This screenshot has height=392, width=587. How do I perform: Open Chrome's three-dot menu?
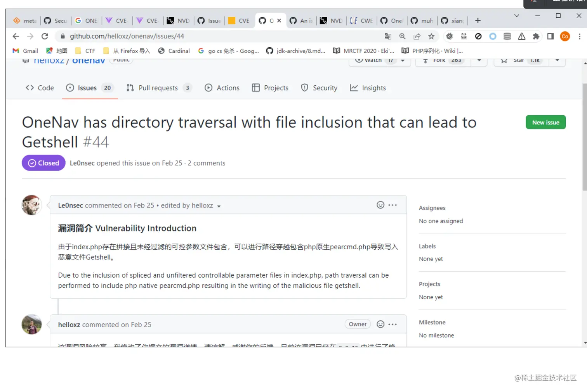580,36
